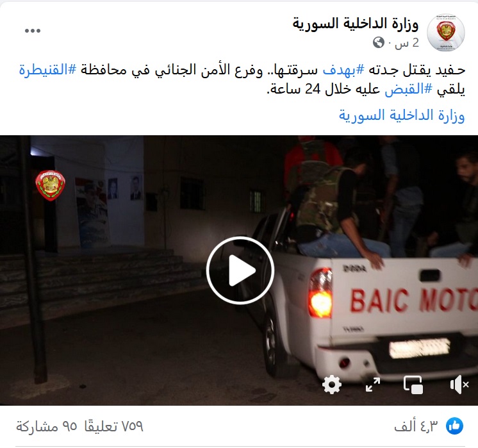478x448 pixels.
Task: Open the وزارة الداخلية السورية page name header
Action: tap(356, 24)
